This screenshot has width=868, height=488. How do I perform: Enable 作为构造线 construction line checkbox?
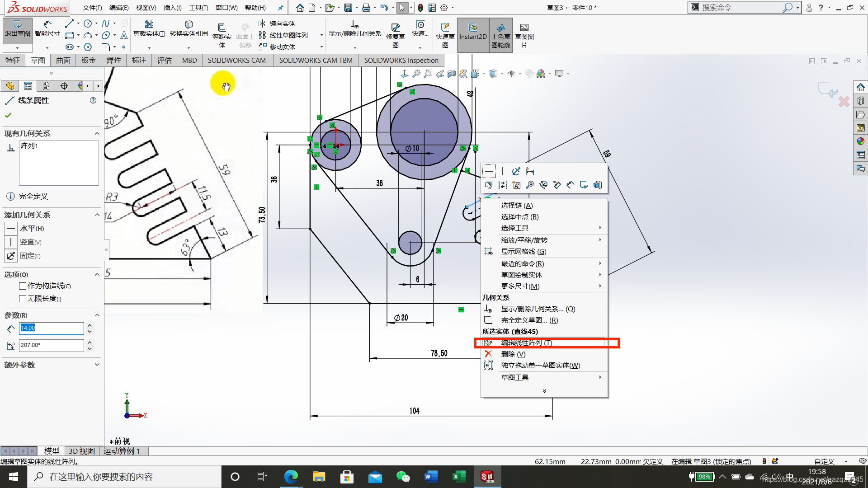tap(23, 286)
